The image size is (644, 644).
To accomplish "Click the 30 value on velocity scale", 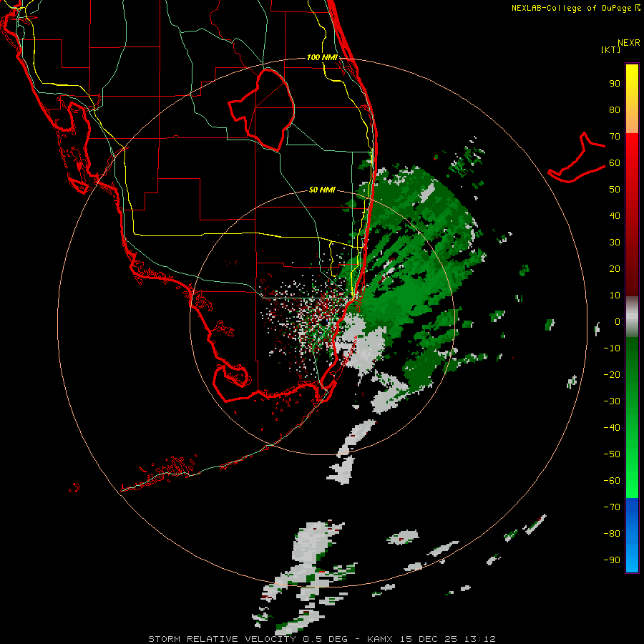I will click(x=615, y=243).
